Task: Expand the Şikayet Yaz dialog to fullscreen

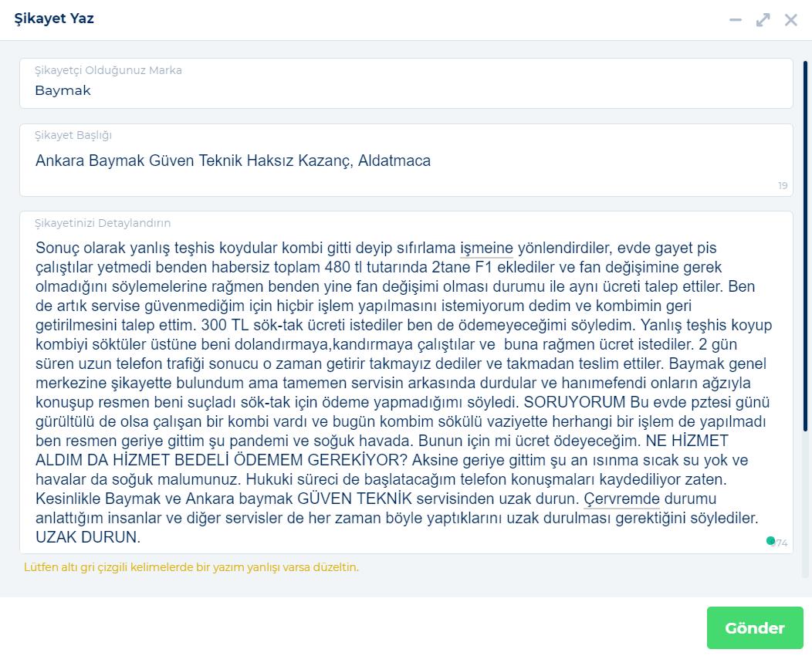Action: (x=763, y=20)
